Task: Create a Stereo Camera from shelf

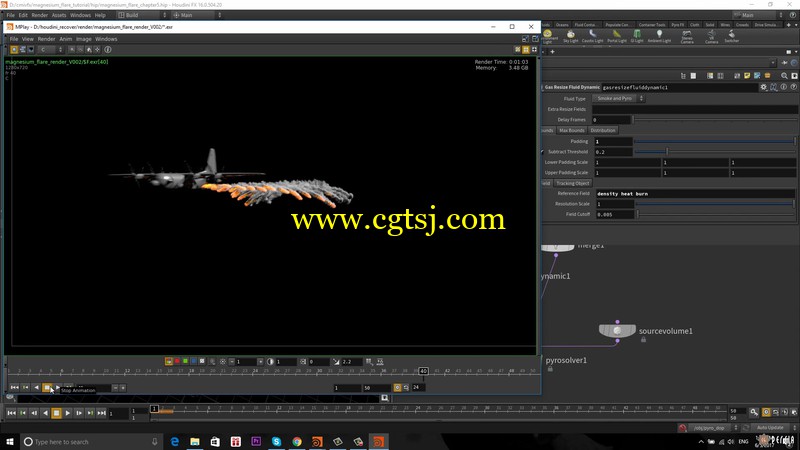Action: (687, 36)
